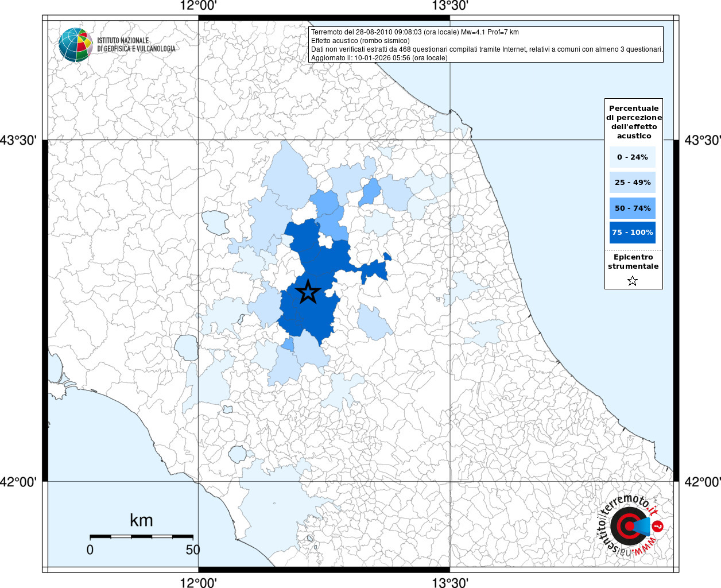This screenshot has width=721, height=588.
Task: Click the black epicenter star on map
Action: click(x=308, y=292)
